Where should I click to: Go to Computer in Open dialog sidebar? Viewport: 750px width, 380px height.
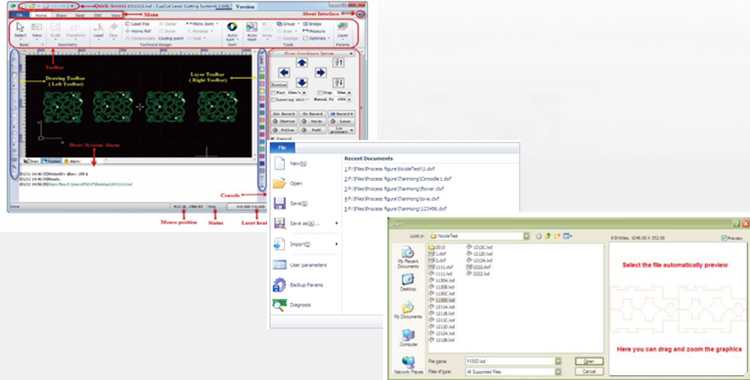[x=408, y=337]
